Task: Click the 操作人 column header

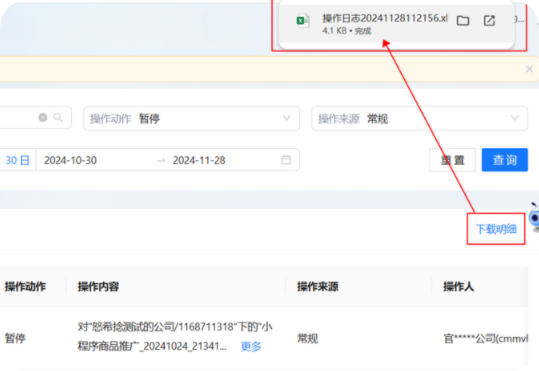Action: point(459,286)
